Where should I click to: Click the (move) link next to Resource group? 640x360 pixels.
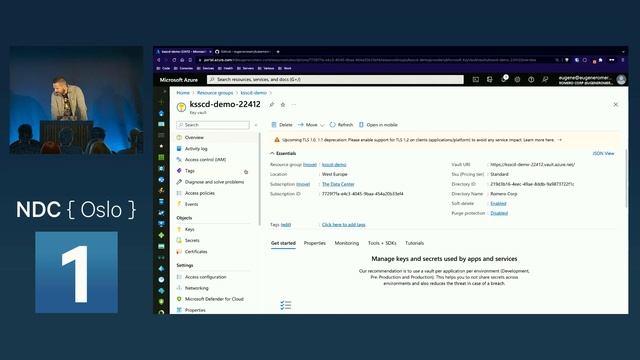point(310,164)
